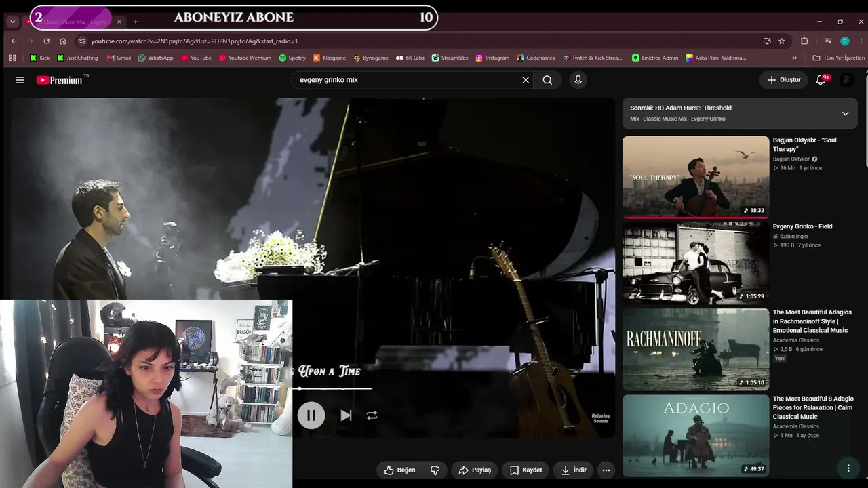The width and height of the screenshot is (868, 488).
Task: Click the Oluştur create button
Action: (x=784, y=80)
